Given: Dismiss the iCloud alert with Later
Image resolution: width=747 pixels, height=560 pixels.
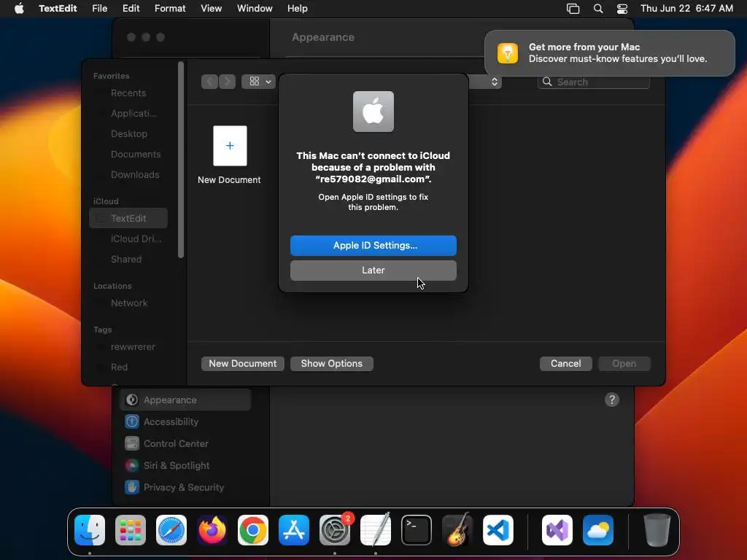Looking at the screenshot, I should tap(373, 270).
